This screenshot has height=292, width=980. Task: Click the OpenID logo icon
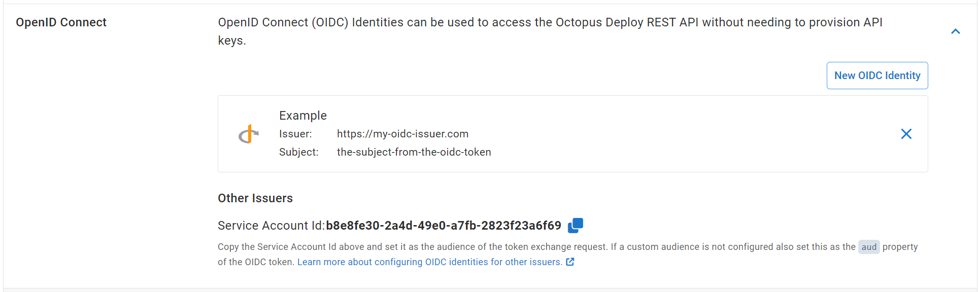(249, 134)
